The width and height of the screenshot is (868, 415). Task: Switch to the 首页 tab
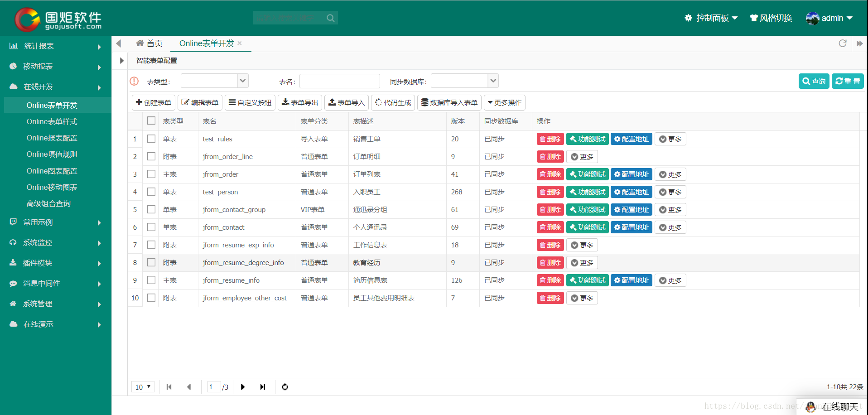tap(149, 43)
